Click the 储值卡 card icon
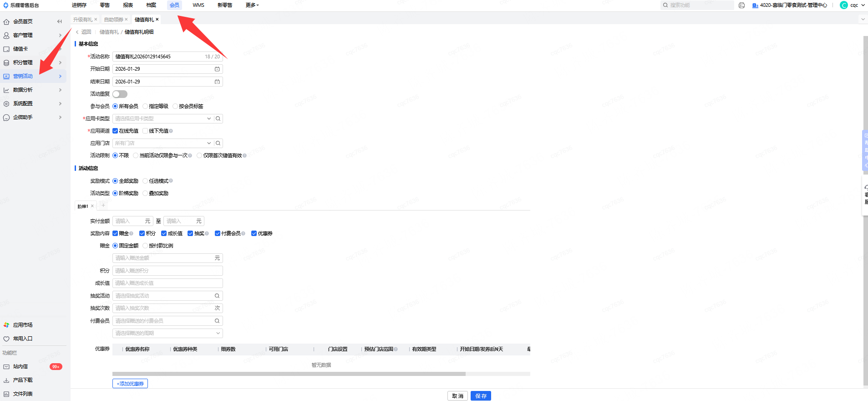This screenshot has width=868, height=401. (6, 49)
